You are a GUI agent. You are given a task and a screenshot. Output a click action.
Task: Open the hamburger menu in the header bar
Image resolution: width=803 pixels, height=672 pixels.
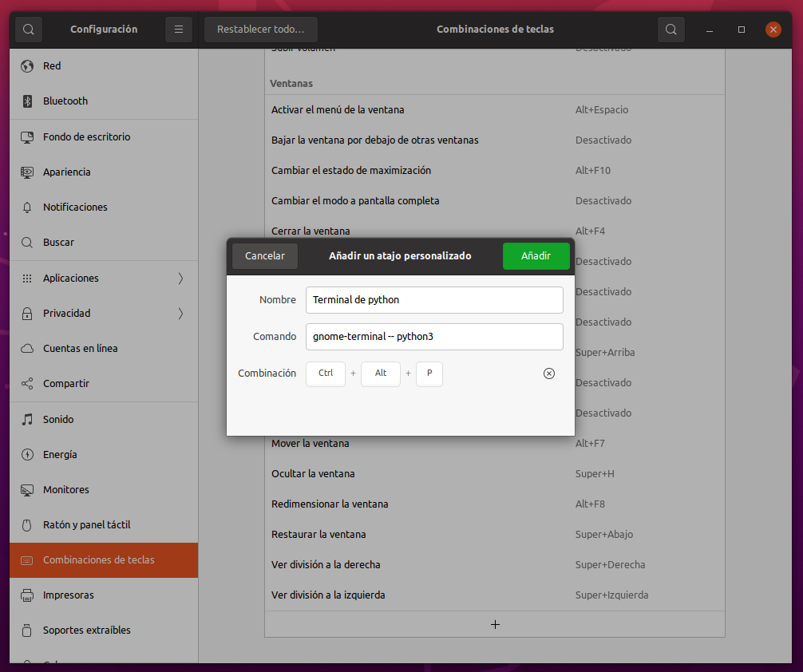[x=178, y=30]
